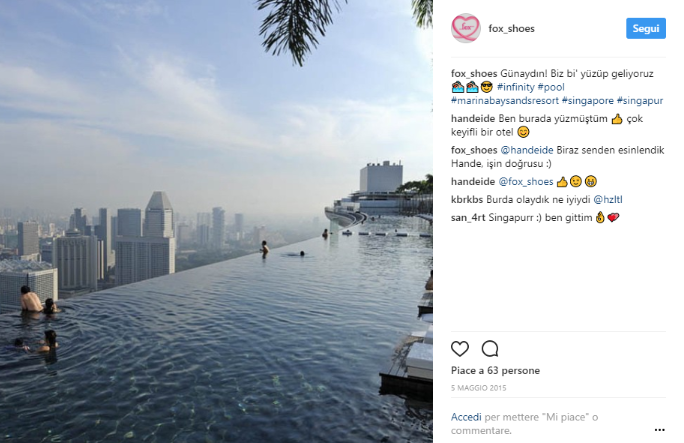Open the #singapur hashtag
Screen dimensions: 684x443
point(640,101)
